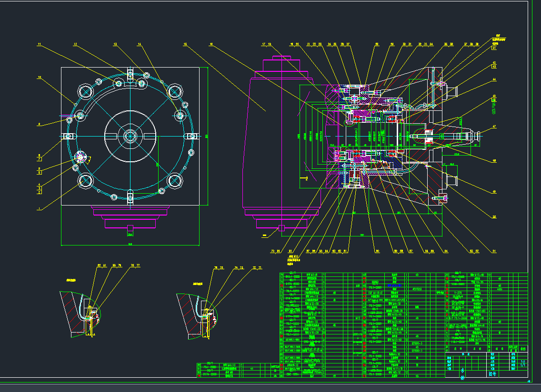The width and height of the screenshot is (541, 392).
Task: Click the 图号 title block cell
Action: coord(491,373)
